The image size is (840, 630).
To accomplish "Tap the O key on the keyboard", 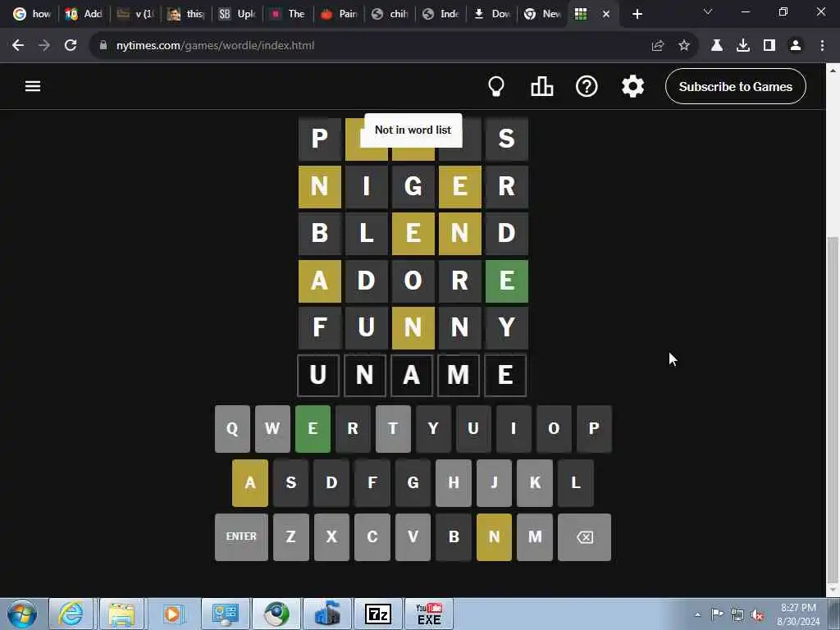I will [x=554, y=428].
